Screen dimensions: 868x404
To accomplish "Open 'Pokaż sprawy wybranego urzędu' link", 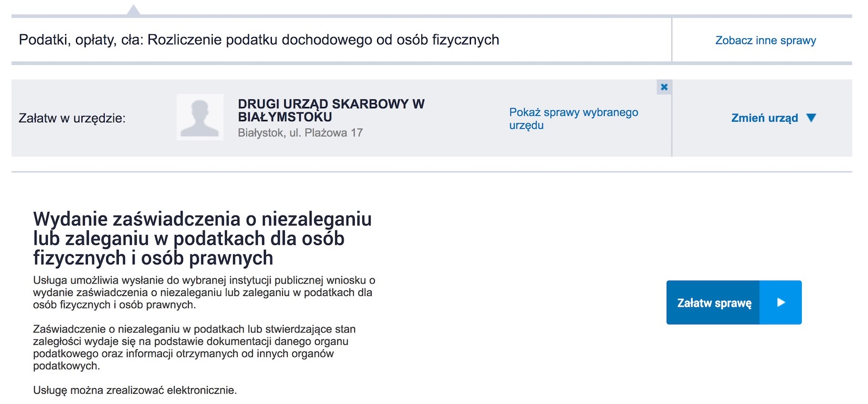I will (573, 118).
